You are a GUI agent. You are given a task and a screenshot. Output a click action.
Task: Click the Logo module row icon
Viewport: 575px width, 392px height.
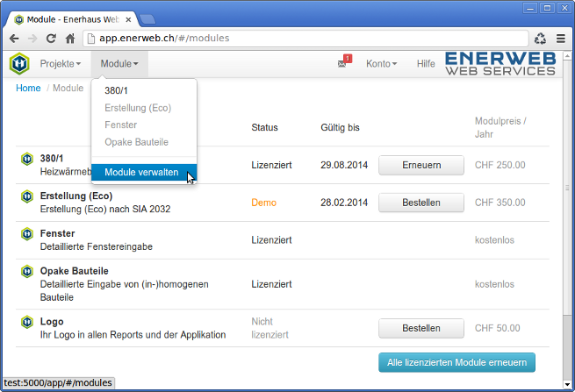point(26,322)
